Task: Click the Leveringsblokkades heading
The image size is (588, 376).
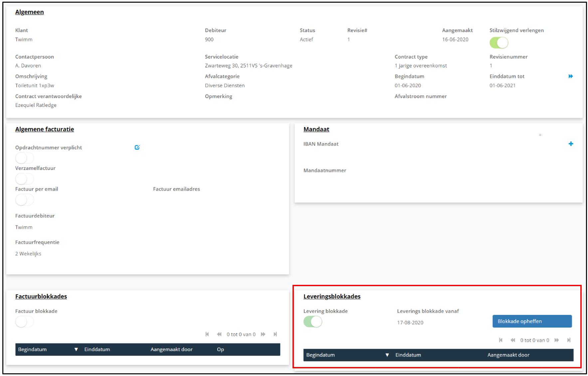Action: [x=332, y=296]
